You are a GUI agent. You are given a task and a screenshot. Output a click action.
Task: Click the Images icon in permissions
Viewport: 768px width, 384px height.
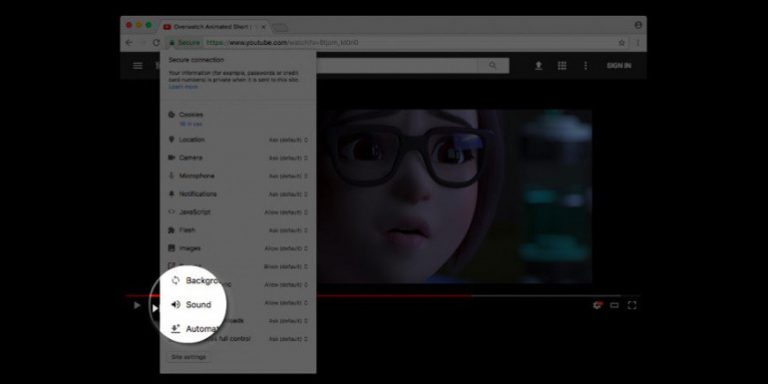[171, 248]
